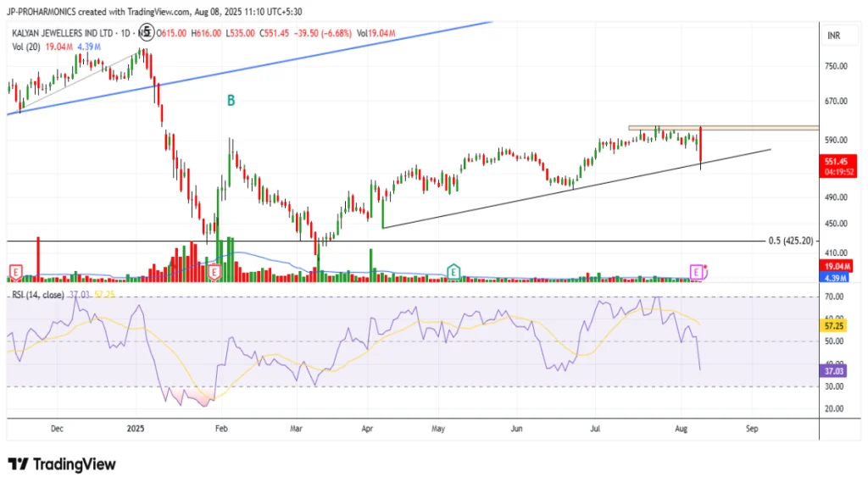Click the L535.00 low price value
Viewport: 868px width, 488px height.
pyautogui.click(x=240, y=33)
